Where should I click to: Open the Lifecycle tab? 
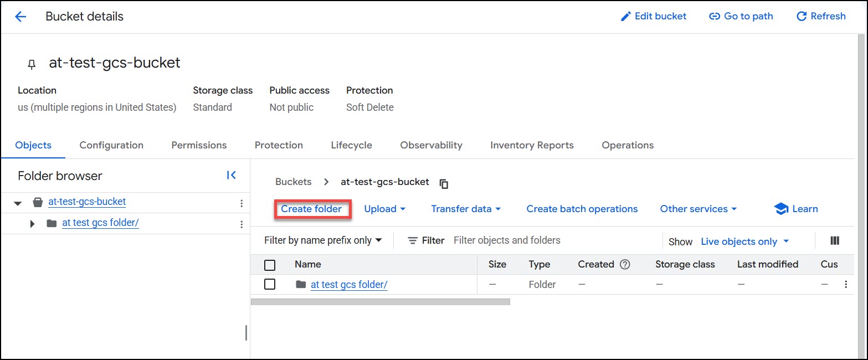[x=352, y=145]
